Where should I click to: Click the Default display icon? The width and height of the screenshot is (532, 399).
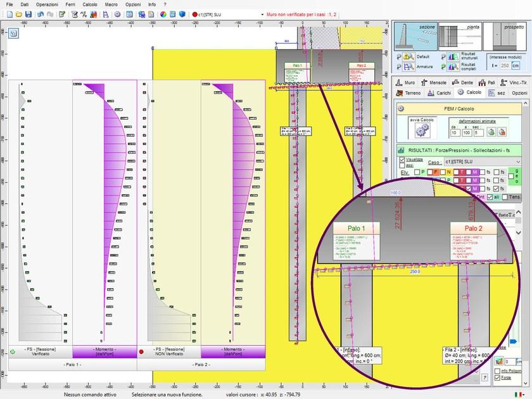408,56
